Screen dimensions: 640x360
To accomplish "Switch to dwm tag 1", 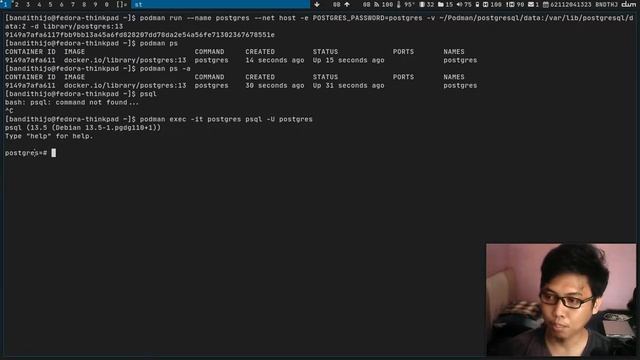I will click(x=5, y=4).
